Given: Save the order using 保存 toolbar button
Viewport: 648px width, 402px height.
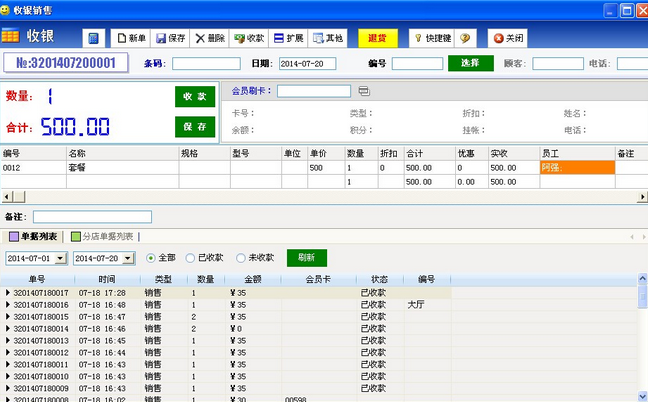Looking at the screenshot, I should (170, 38).
